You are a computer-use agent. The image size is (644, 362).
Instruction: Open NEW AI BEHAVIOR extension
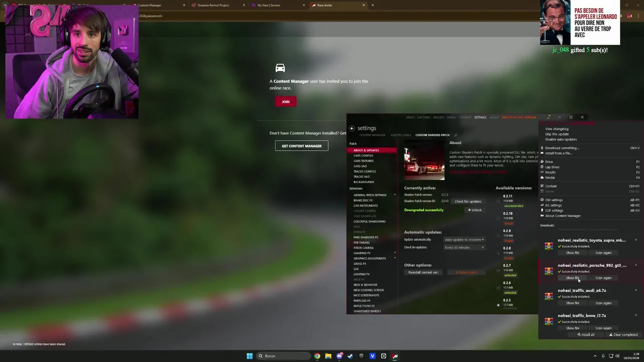click(365, 285)
